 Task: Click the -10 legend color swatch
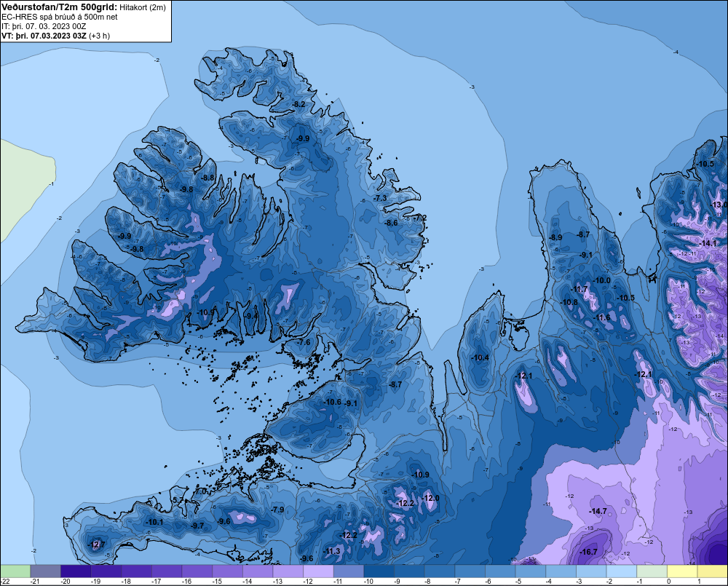click(379, 571)
